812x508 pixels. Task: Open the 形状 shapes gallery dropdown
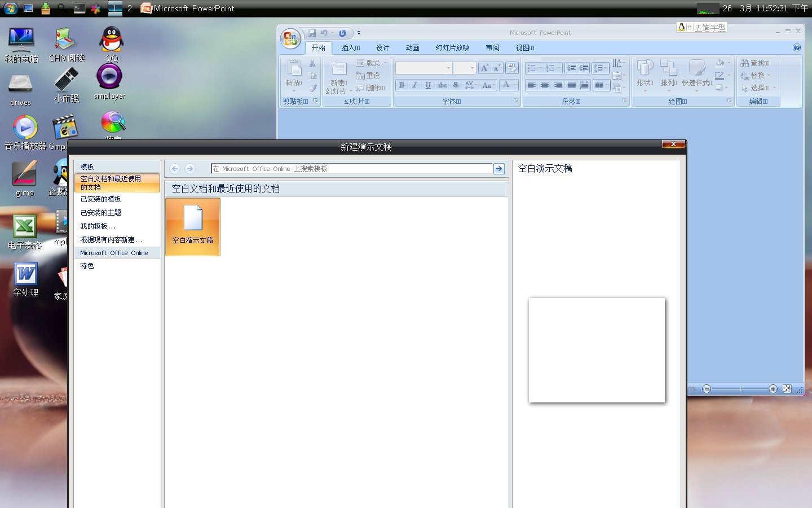point(645,75)
